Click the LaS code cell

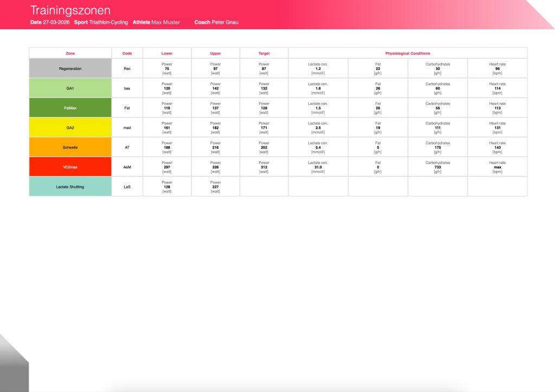click(x=127, y=187)
